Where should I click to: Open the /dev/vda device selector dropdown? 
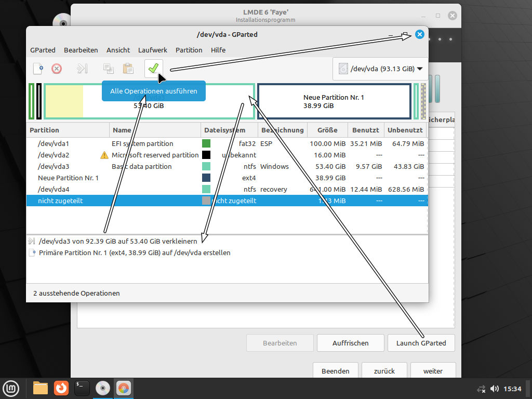380,69
